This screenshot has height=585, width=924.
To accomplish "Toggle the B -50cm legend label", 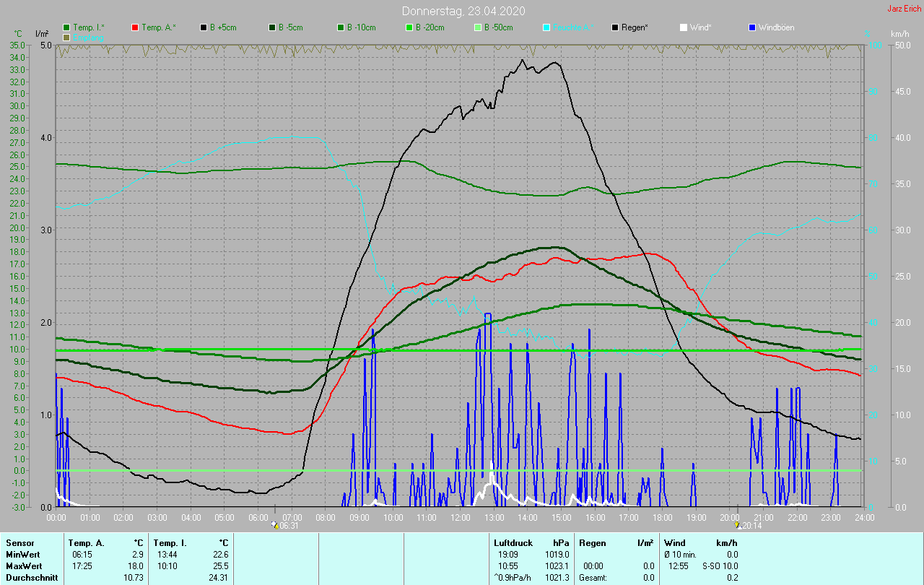I will [x=498, y=27].
